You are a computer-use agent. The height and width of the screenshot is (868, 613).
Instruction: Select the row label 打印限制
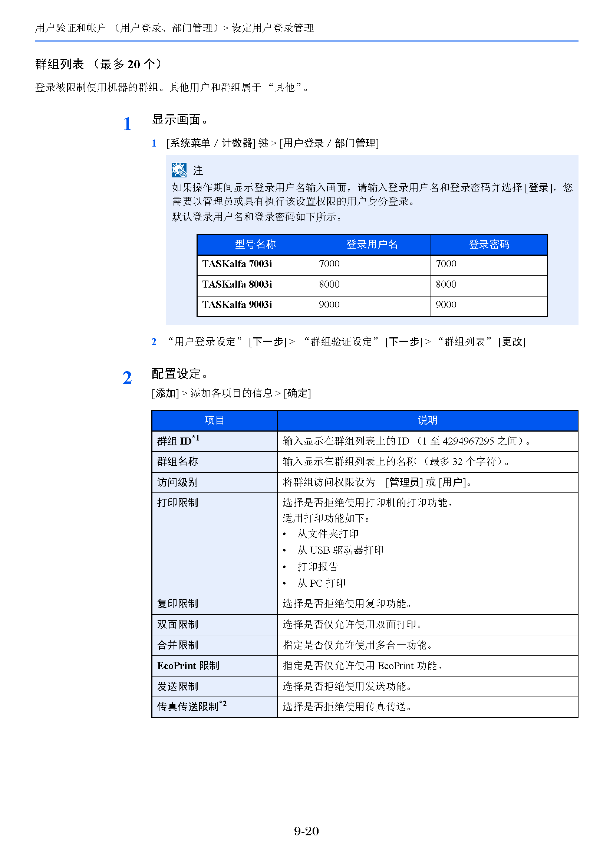click(x=178, y=503)
